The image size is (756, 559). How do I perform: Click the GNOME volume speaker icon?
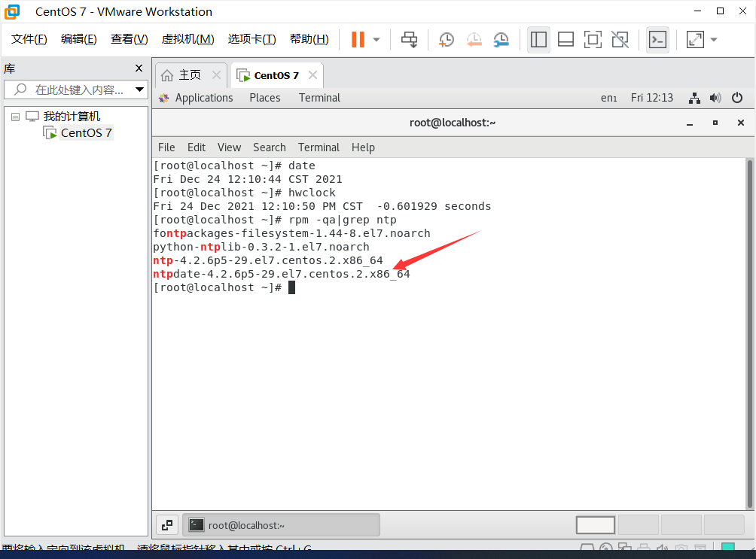coord(715,99)
